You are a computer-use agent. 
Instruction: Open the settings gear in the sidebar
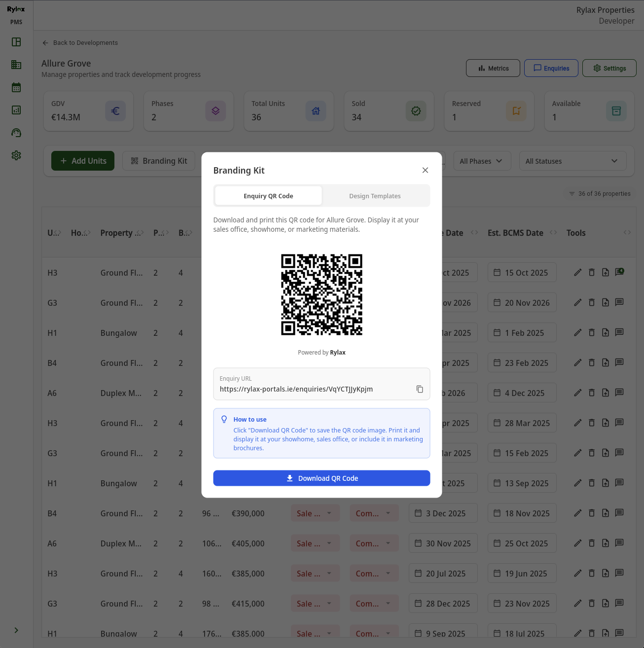[x=16, y=155]
